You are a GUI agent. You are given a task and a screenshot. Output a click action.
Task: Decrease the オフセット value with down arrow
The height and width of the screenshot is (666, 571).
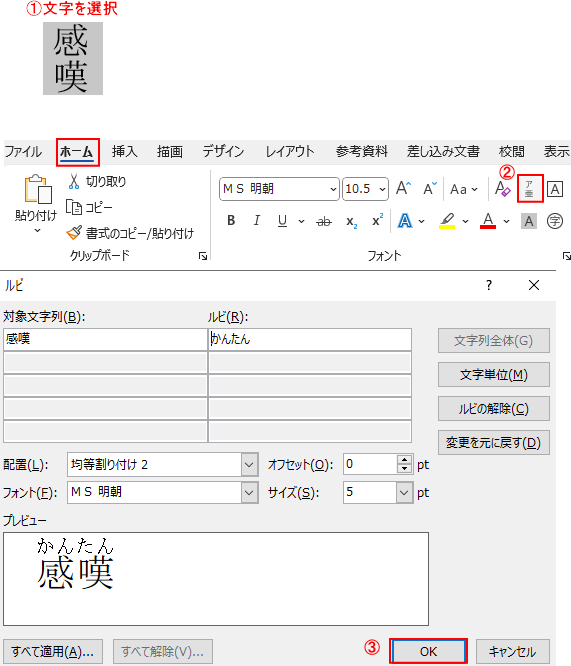404,469
